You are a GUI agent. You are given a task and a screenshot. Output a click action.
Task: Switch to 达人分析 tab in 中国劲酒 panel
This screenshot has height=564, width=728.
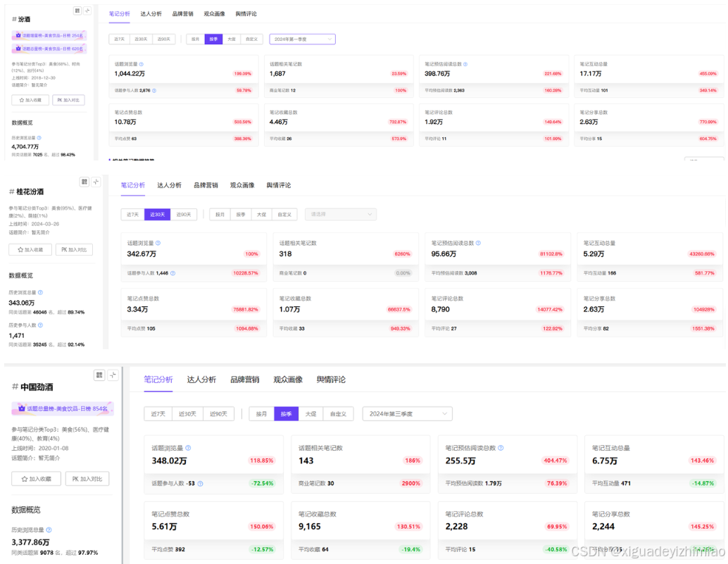[x=201, y=380]
